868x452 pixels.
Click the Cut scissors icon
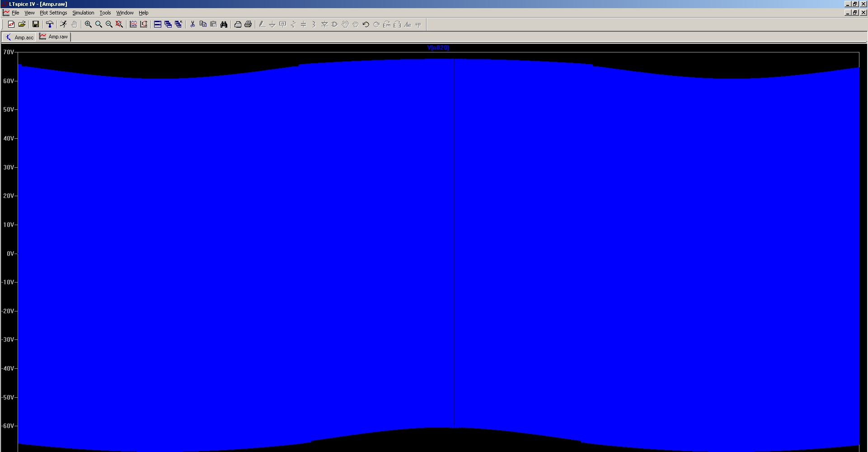(x=192, y=24)
